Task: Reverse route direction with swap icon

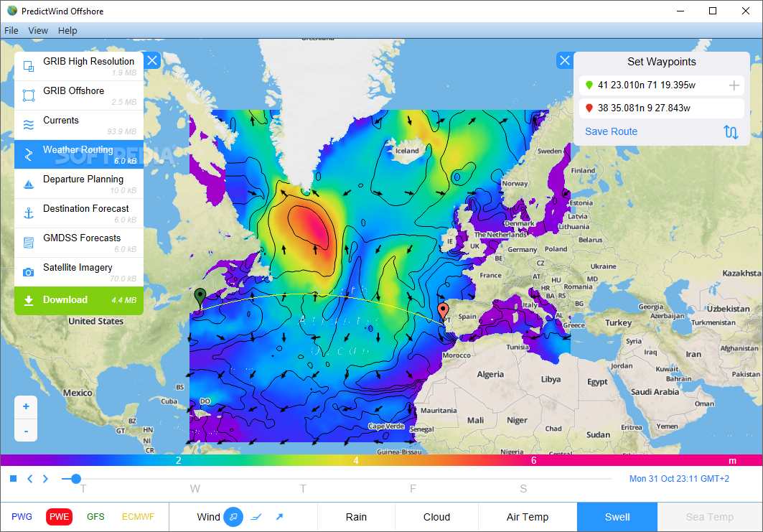Action: point(731,131)
